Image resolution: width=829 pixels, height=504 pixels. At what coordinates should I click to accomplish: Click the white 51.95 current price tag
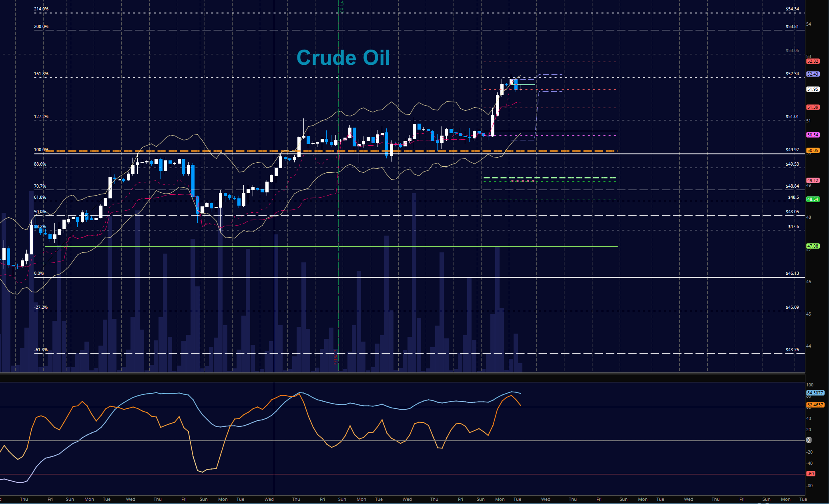tap(813, 89)
